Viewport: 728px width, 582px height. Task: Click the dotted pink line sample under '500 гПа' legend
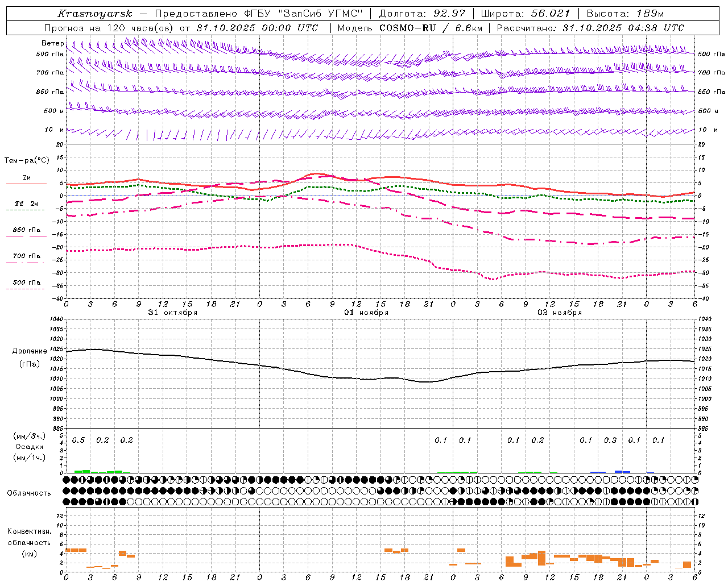(25, 289)
